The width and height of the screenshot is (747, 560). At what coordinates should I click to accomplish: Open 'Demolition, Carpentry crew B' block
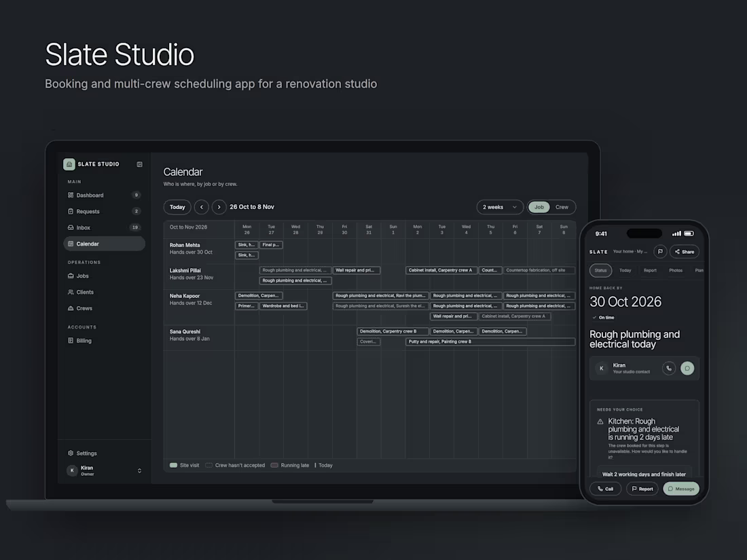click(x=393, y=331)
